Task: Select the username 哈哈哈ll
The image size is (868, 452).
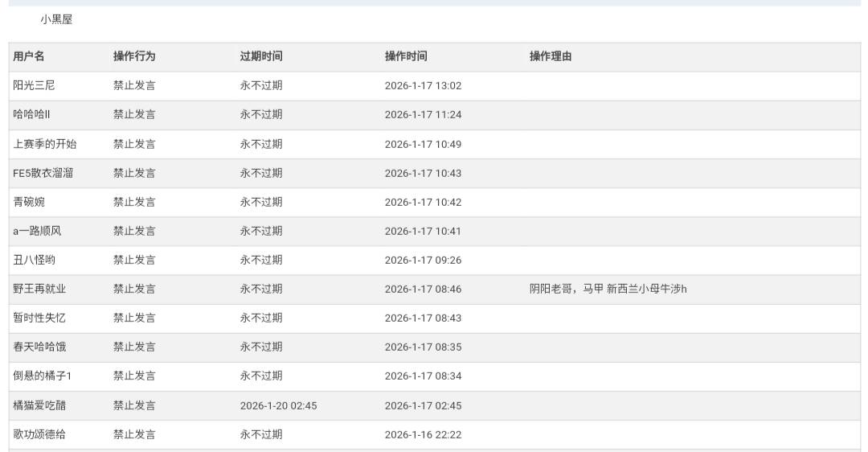Action: (32, 114)
